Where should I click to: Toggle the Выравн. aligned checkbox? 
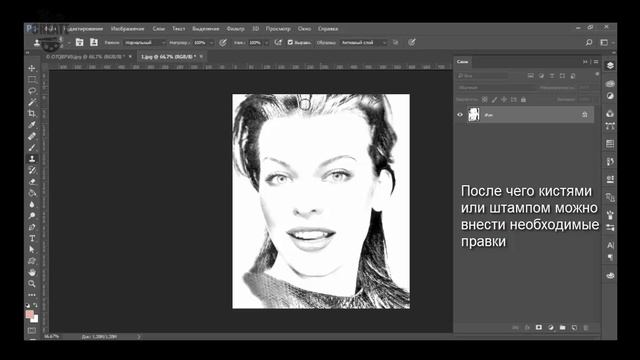pyautogui.click(x=290, y=42)
